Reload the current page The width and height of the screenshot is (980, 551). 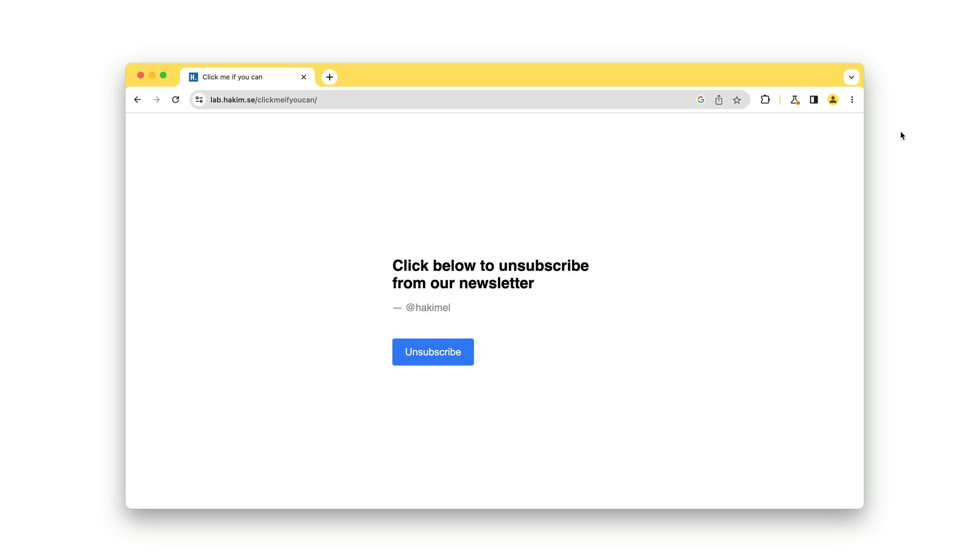(x=176, y=100)
